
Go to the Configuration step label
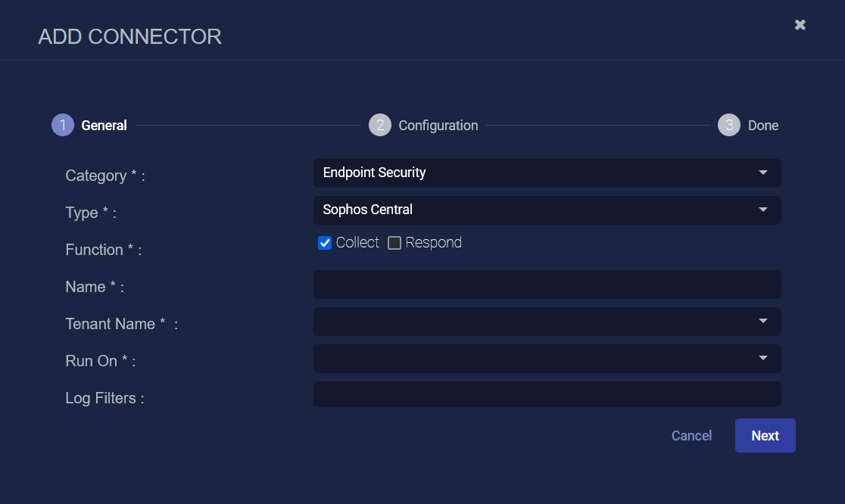point(438,126)
